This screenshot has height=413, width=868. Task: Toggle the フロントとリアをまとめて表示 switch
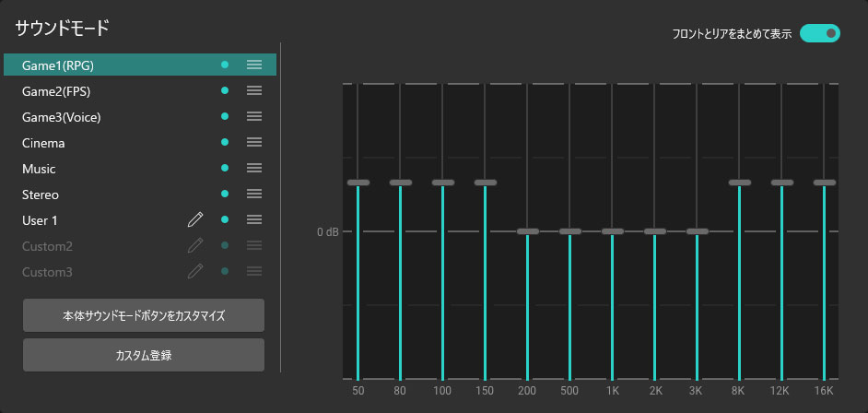[x=820, y=34]
